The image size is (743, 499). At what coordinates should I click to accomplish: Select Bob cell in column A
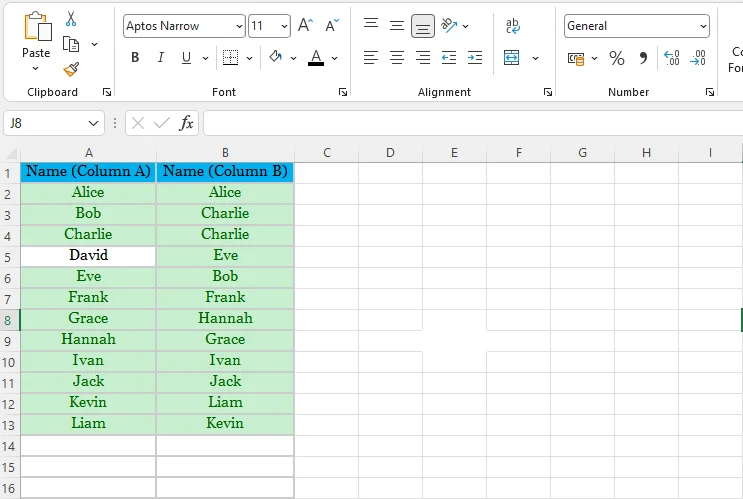click(x=89, y=214)
